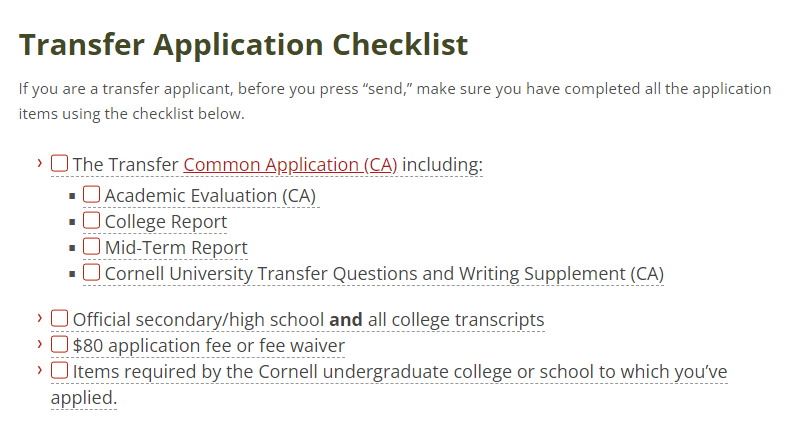Click the square bullet before Academic Evaluation

click(x=73, y=196)
